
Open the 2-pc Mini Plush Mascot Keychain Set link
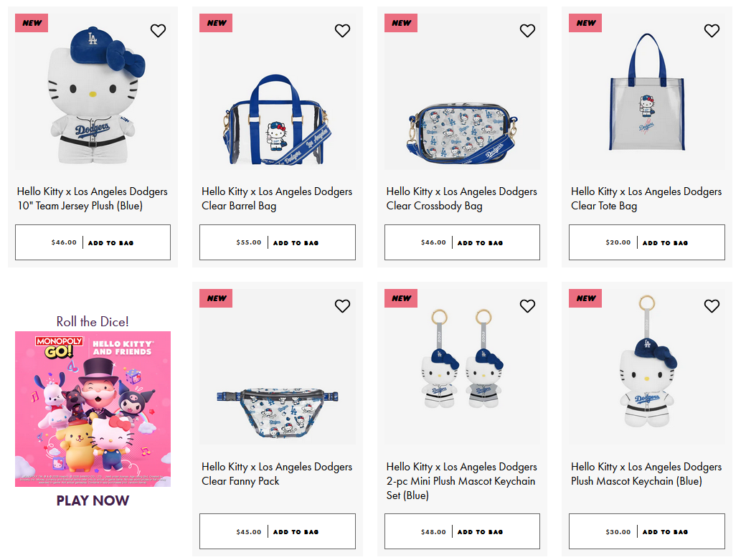point(461,481)
